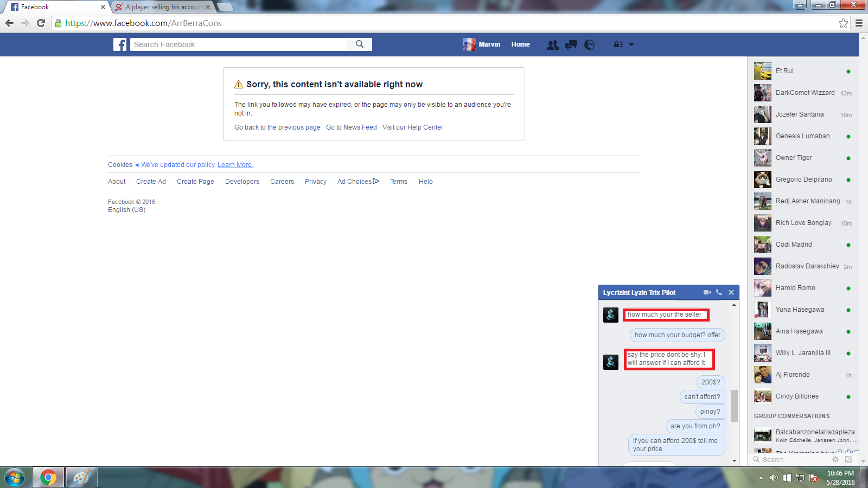Start a voice call in chat window
The image size is (868, 488).
pyautogui.click(x=719, y=292)
